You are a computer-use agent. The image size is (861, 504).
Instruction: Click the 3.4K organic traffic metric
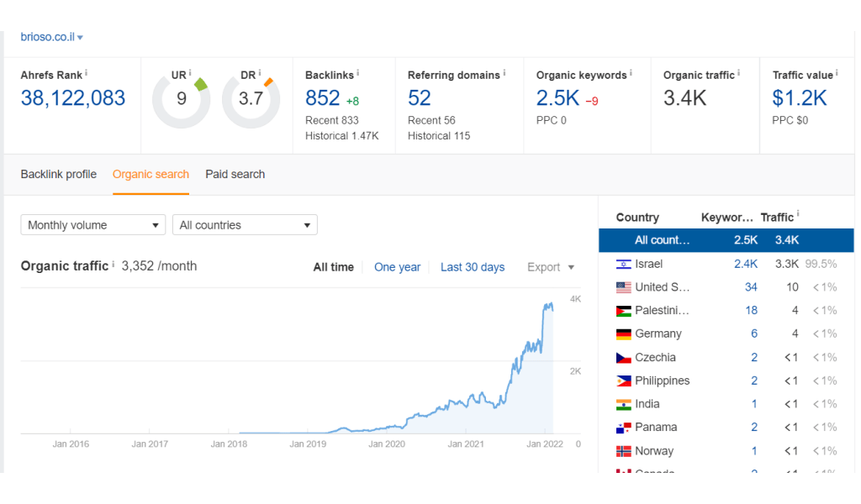point(684,98)
